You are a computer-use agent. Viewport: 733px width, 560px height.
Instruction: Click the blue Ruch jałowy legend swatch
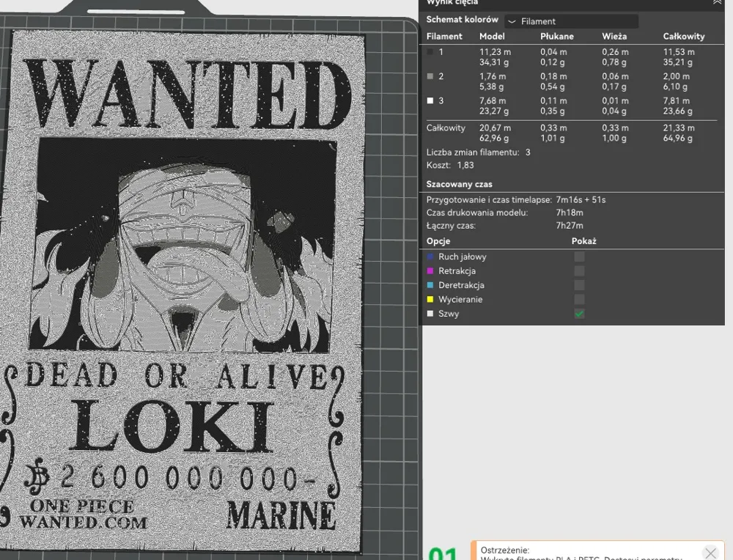(430, 257)
